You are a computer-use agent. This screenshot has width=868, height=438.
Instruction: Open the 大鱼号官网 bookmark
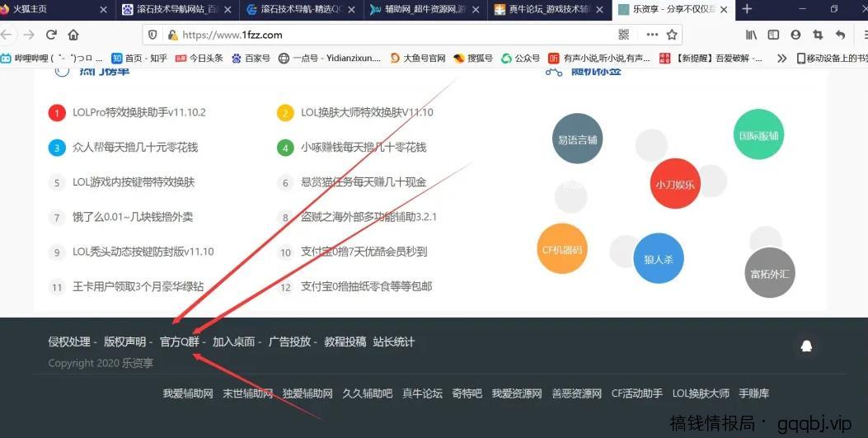point(417,58)
